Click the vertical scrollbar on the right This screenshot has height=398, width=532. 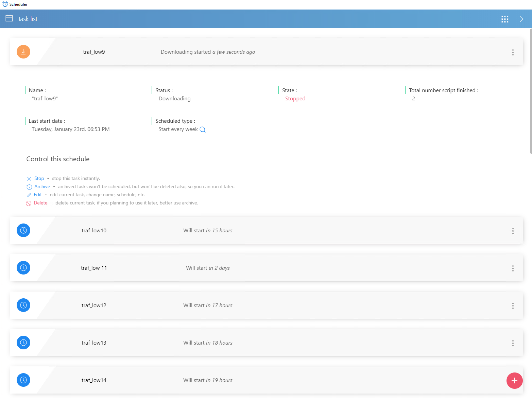pyautogui.click(x=531, y=92)
